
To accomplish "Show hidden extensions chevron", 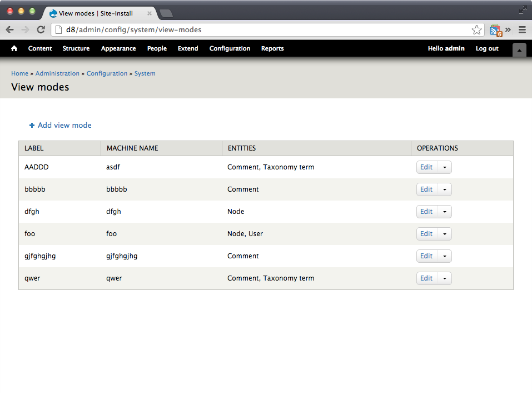I will (508, 30).
